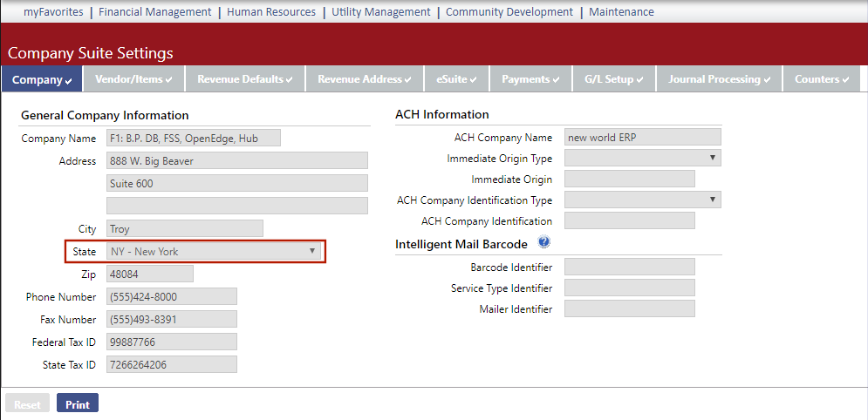This screenshot has width=868, height=420.
Task: Go to the eSuite tab
Action: pos(456,79)
